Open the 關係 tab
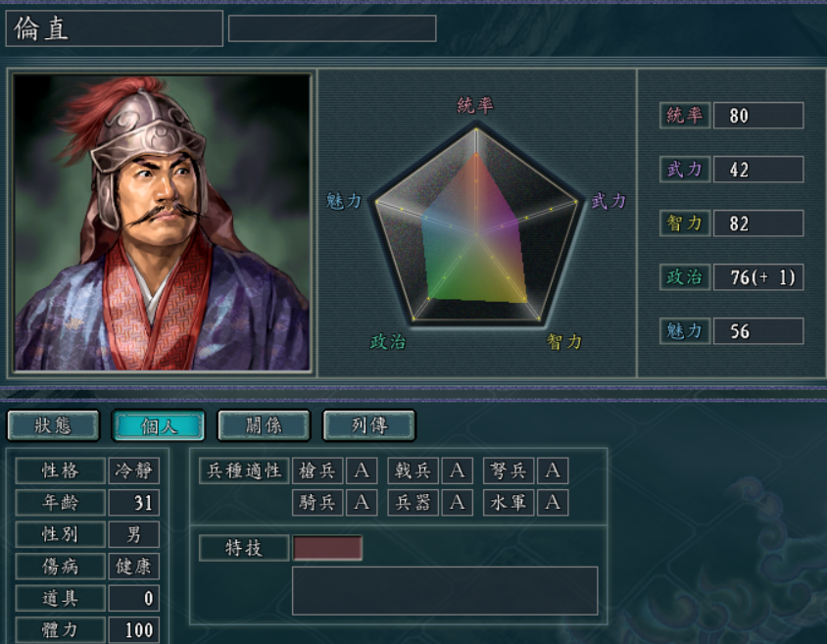Image resolution: width=827 pixels, height=644 pixels. 264,425
